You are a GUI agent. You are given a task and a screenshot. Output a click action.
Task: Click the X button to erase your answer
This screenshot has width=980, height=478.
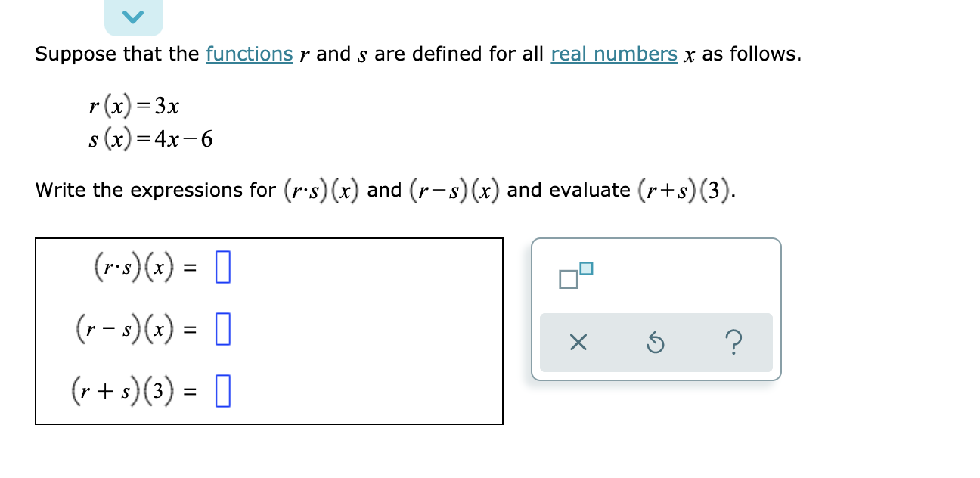(x=577, y=343)
